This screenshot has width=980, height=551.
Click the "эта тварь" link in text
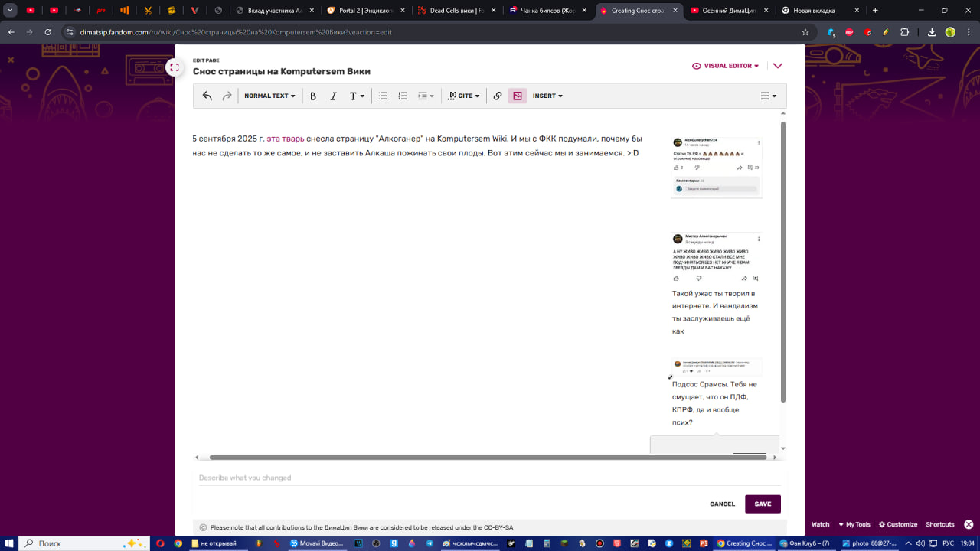pyautogui.click(x=285, y=139)
